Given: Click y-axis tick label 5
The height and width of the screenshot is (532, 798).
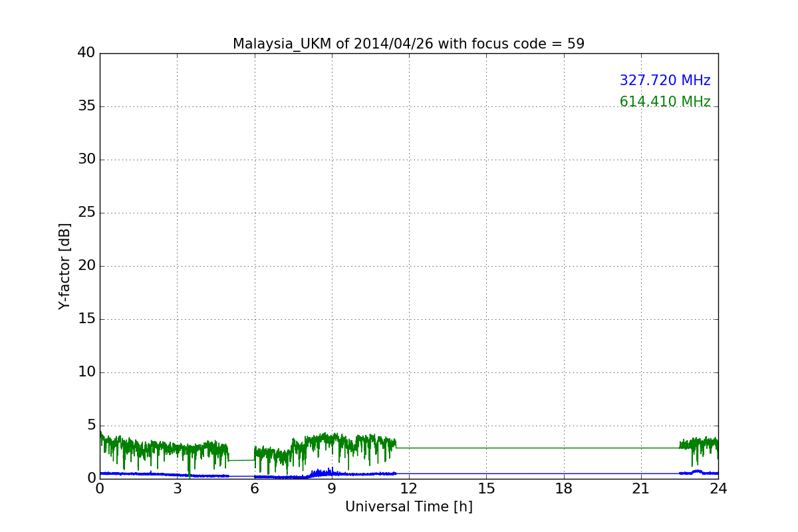Looking at the screenshot, I should tap(91, 425).
